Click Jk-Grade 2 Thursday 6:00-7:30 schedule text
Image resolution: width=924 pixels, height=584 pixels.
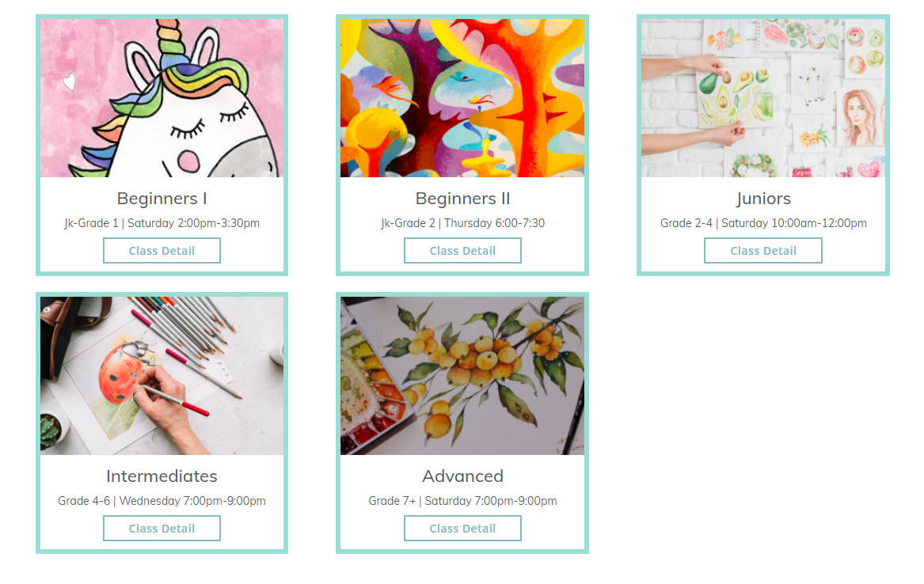[x=462, y=223]
